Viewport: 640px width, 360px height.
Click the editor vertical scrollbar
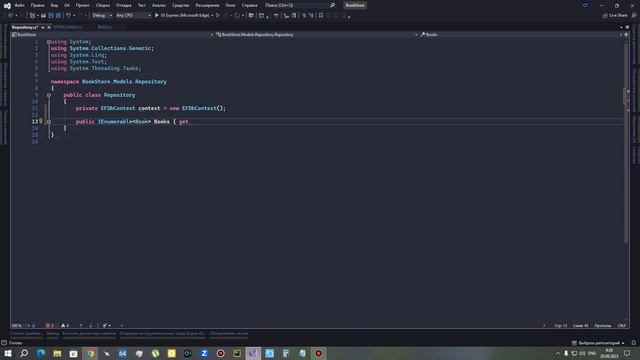click(626, 143)
